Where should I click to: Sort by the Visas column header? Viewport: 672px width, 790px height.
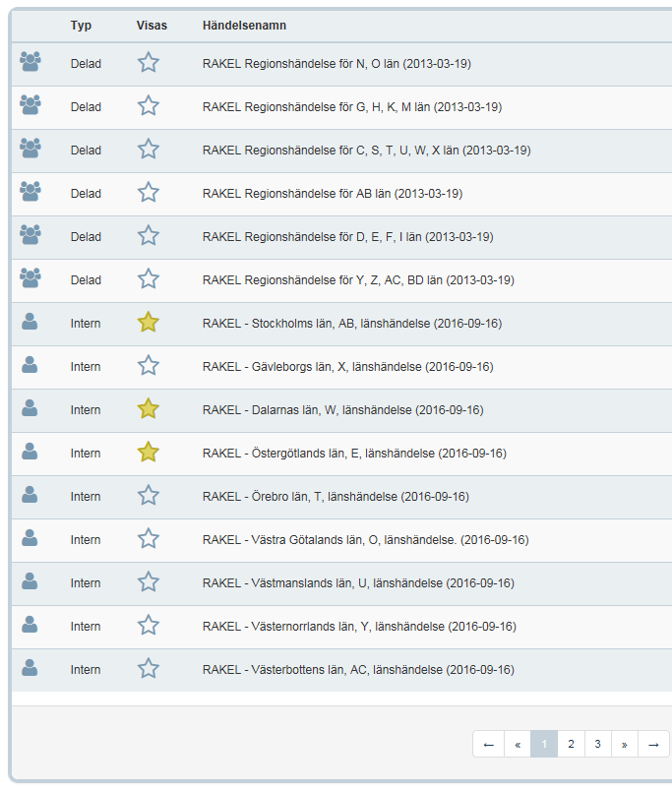point(152,26)
